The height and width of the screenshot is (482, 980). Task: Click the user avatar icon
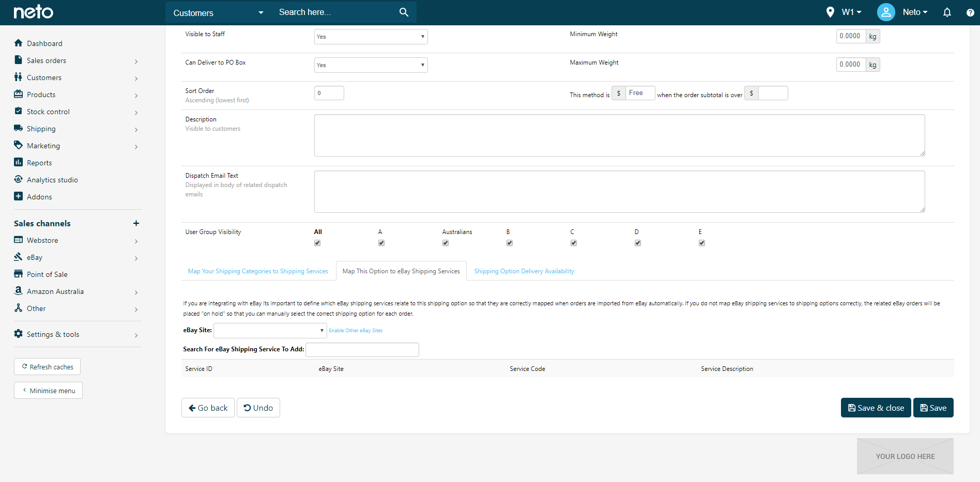(x=886, y=12)
